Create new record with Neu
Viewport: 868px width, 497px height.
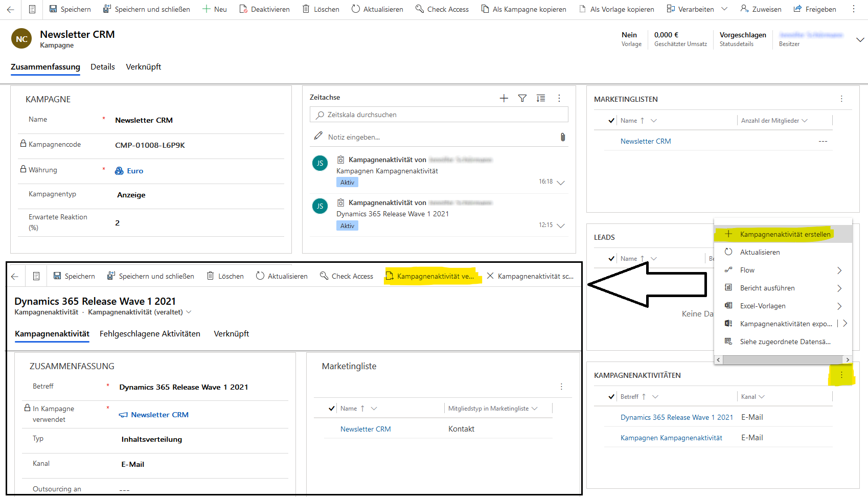215,9
